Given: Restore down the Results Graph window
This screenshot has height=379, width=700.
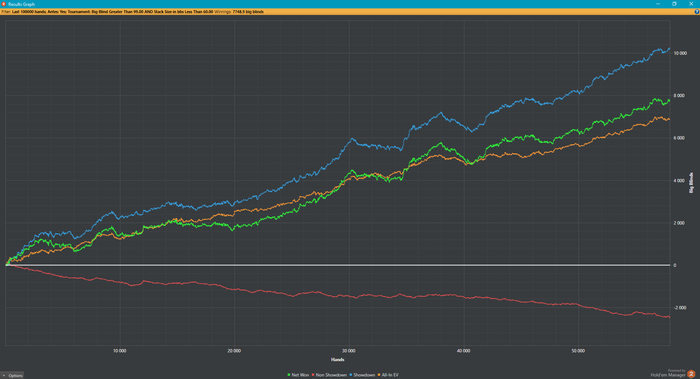Looking at the screenshot, I should click(675, 4).
